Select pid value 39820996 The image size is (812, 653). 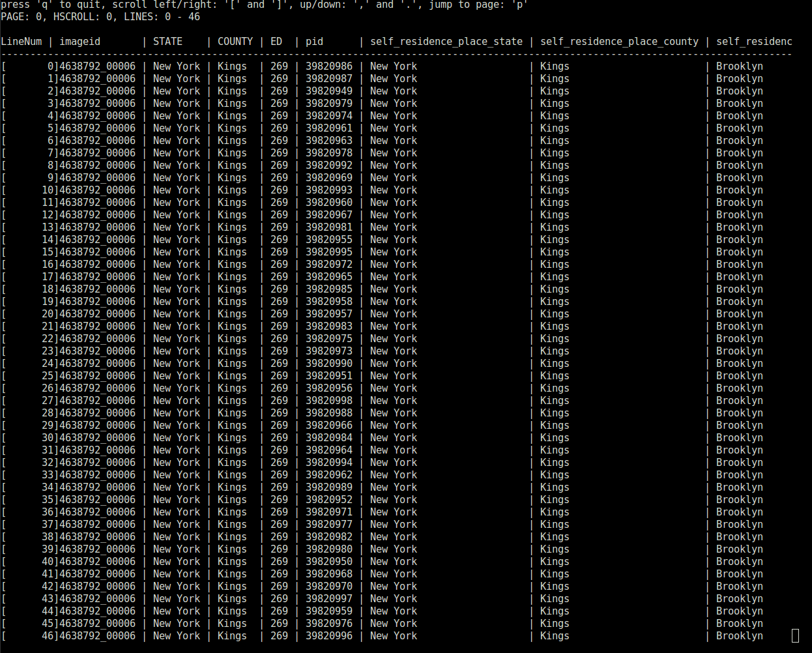[x=329, y=635]
